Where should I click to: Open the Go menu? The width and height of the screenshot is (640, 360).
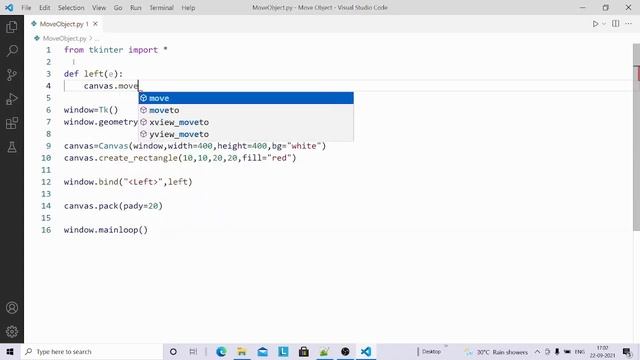118,8
